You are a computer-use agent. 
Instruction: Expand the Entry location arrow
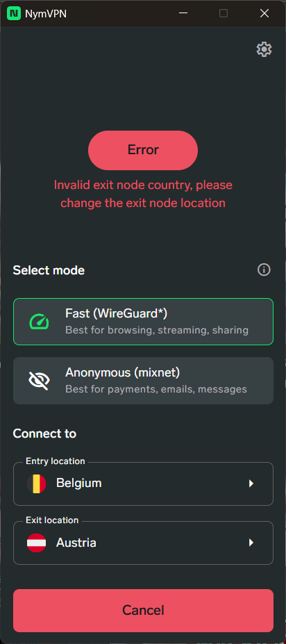click(x=251, y=484)
